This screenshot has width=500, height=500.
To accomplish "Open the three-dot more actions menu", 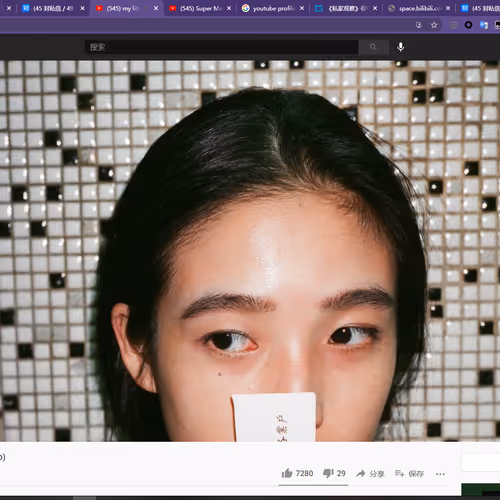I will coord(440,474).
